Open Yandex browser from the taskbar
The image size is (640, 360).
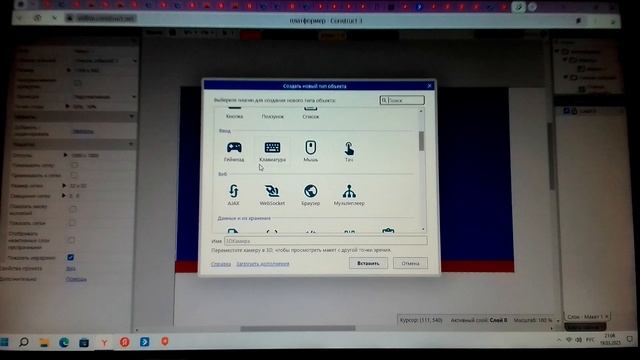[104, 343]
